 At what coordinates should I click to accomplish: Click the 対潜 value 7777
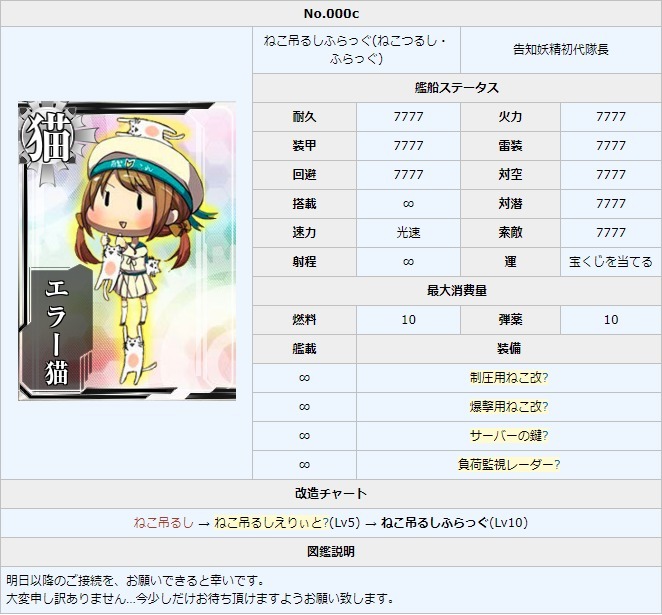coord(610,203)
